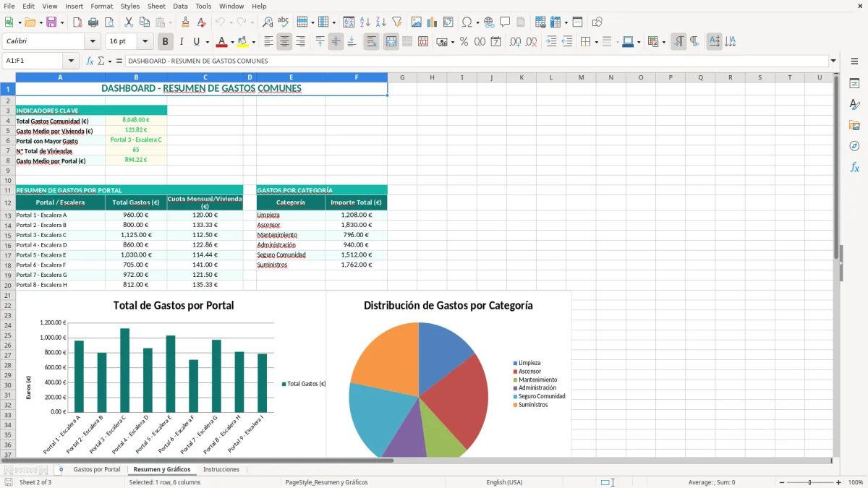Screen dimensions: 868x488
Task: Apply the red font color swatch
Action: [221, 42]
